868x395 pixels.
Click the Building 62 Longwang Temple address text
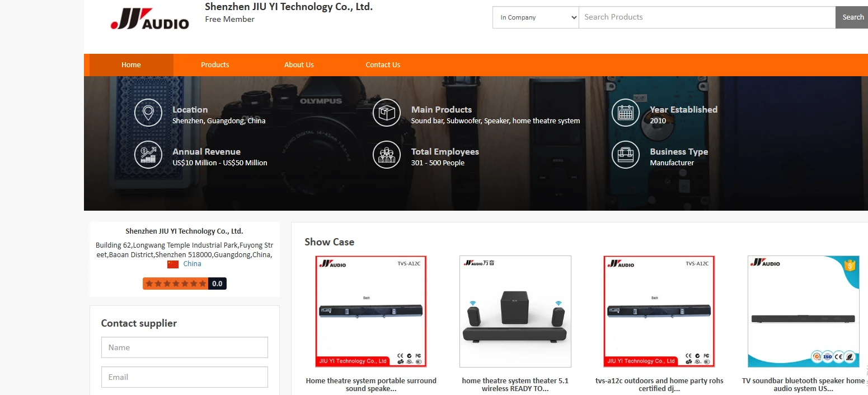[184, 250]
